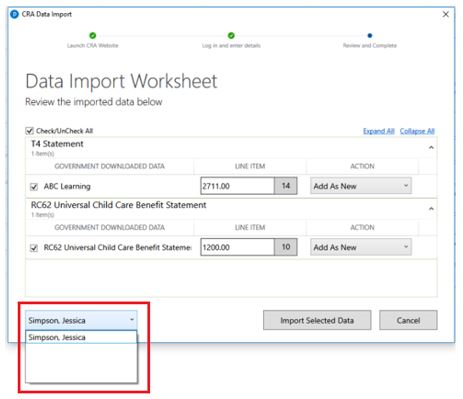The image size is (463, 399).
Task: Select Simpson, Jessica from dropdown list
Action: [x=81, y=337]
